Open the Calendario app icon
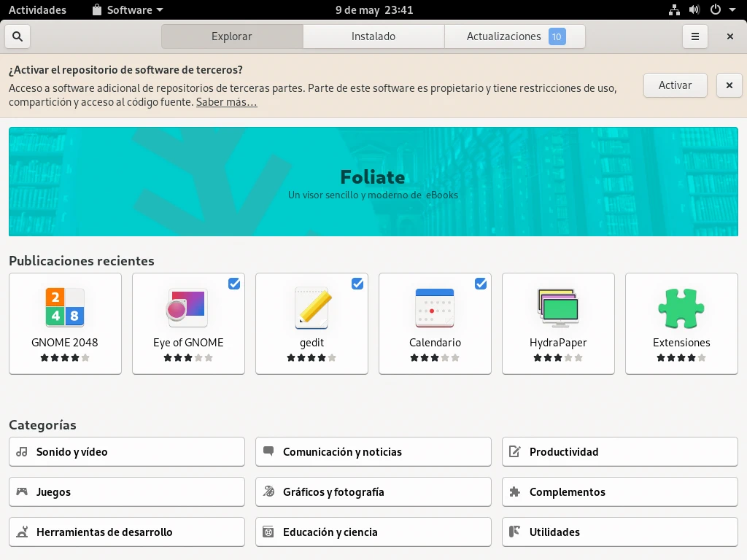This screenshot has height=560, width=747. coord(435,307)
